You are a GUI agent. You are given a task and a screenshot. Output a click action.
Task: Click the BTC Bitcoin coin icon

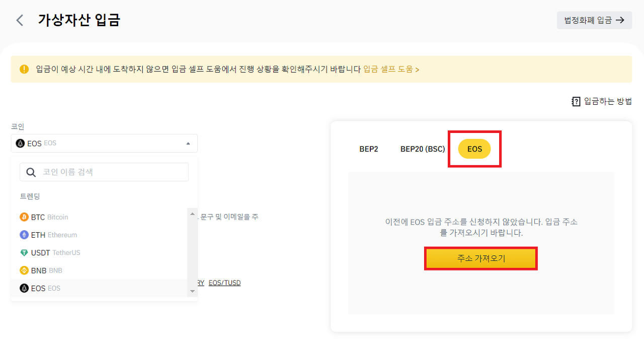point(25,217)
